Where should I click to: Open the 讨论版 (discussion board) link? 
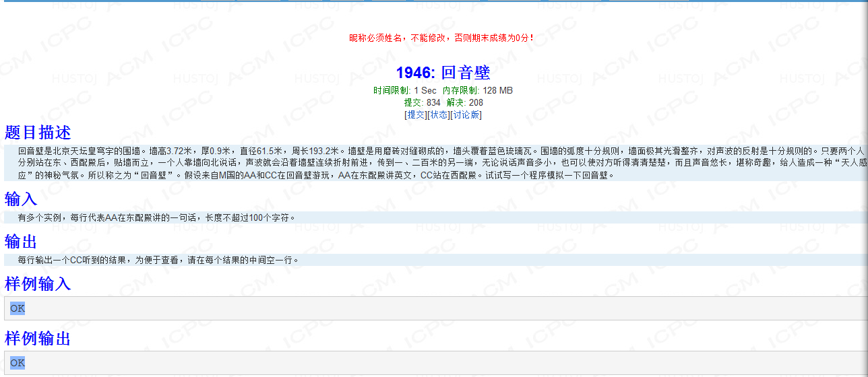(x=466, y=114)
